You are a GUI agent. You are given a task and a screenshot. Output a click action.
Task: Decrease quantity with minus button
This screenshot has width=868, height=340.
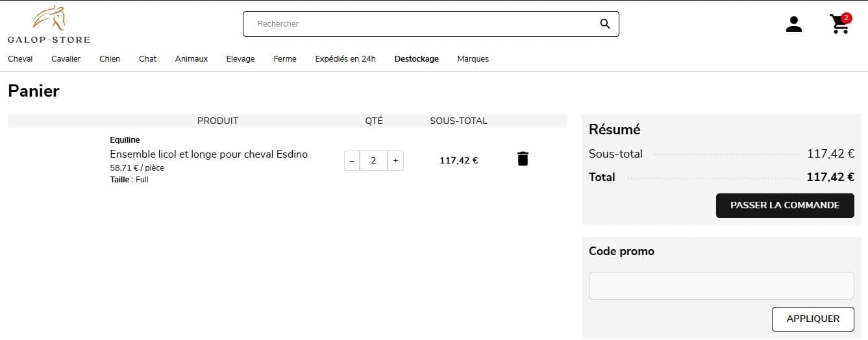coord(352,160)
